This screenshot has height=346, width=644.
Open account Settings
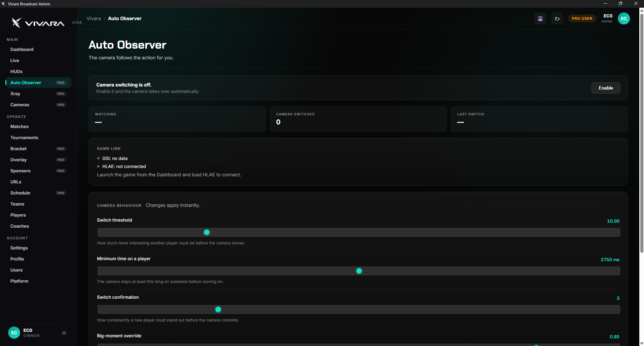[x=39, y=248]
